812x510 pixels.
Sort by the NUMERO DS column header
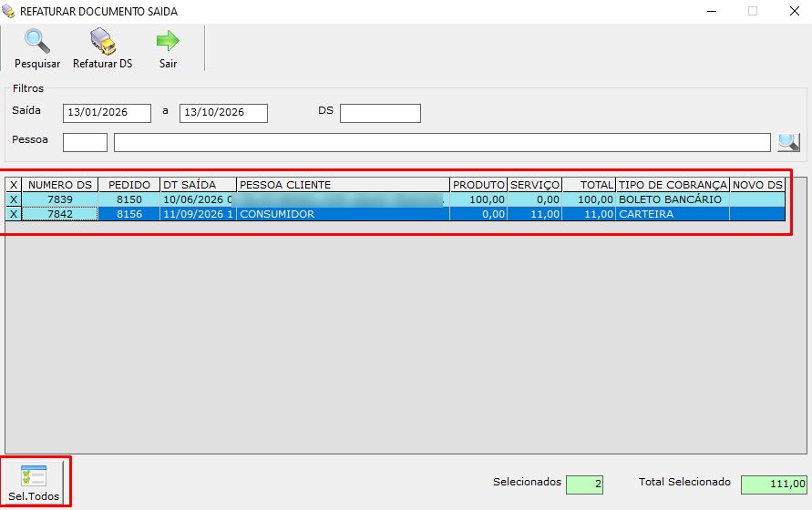click(60, 185)
